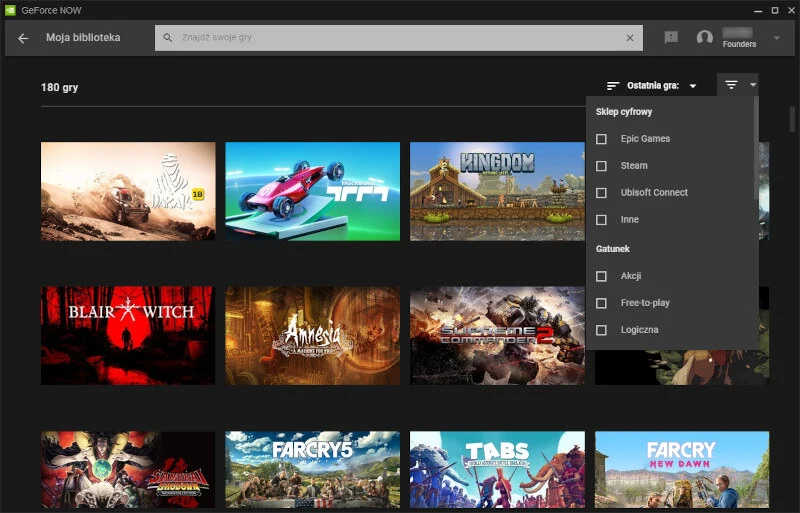Screen dimensions: 800x513
Task: Check the Epic Games store filter
Action: point(602,139)
